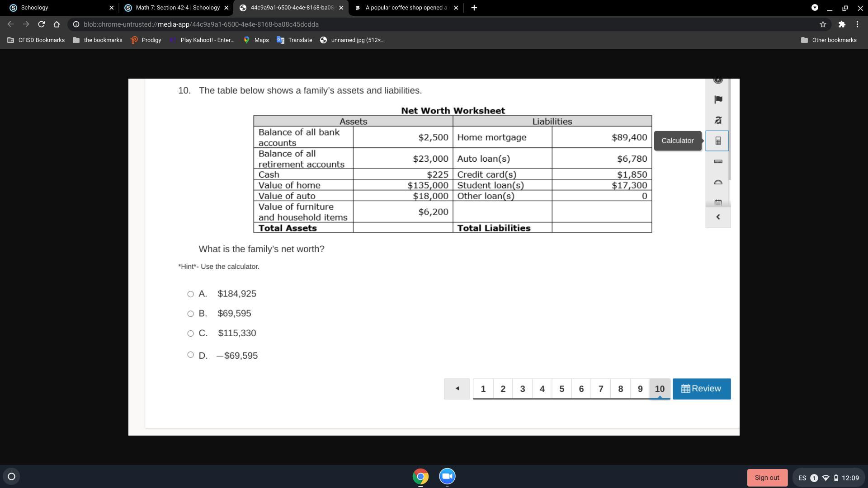The width and height of the screenshot is (868, 488).
Task: Select the answer eliminator strikethrough tool
Action: tap(718, 120)
